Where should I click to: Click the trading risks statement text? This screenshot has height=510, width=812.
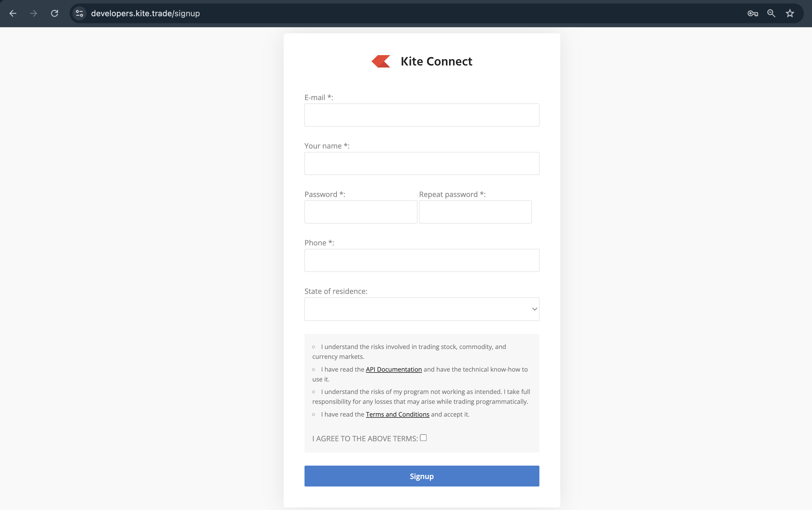click(x=409, y=352)
